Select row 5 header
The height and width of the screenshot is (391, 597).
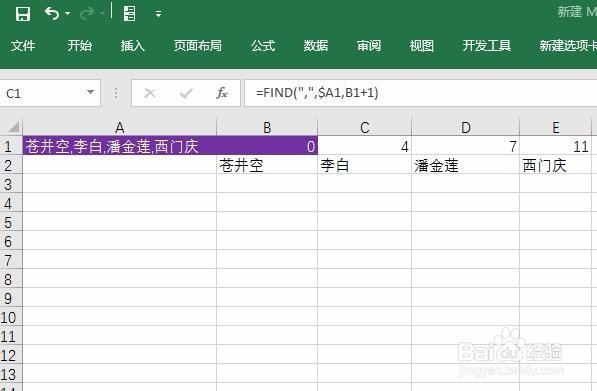pos(11,222)
